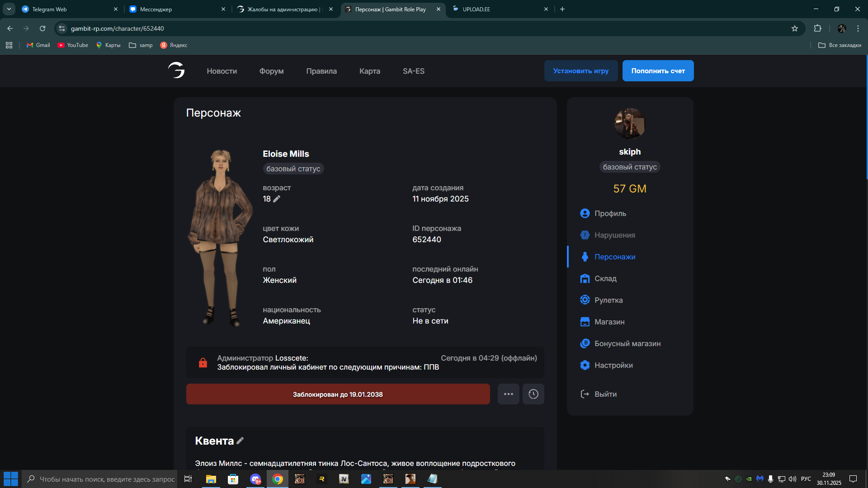
Task: Open Бонусный магазин in the sidebar
Action: (627, 343)
